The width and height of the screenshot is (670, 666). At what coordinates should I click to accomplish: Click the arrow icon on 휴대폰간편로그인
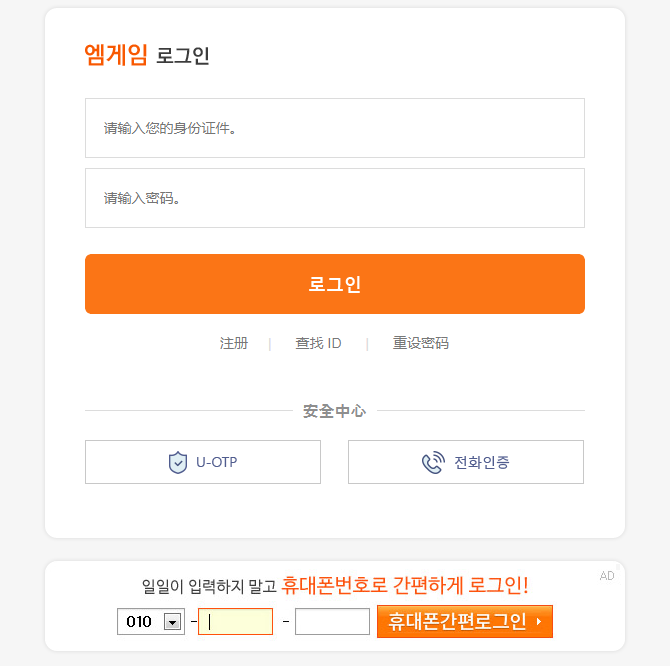tap(540, 621)
